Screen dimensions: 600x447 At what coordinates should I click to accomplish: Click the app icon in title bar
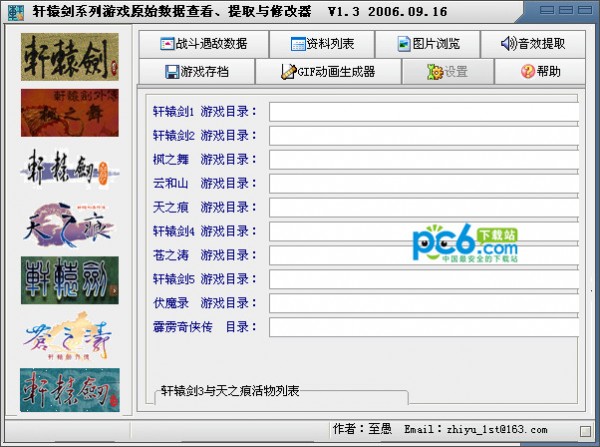16,13
